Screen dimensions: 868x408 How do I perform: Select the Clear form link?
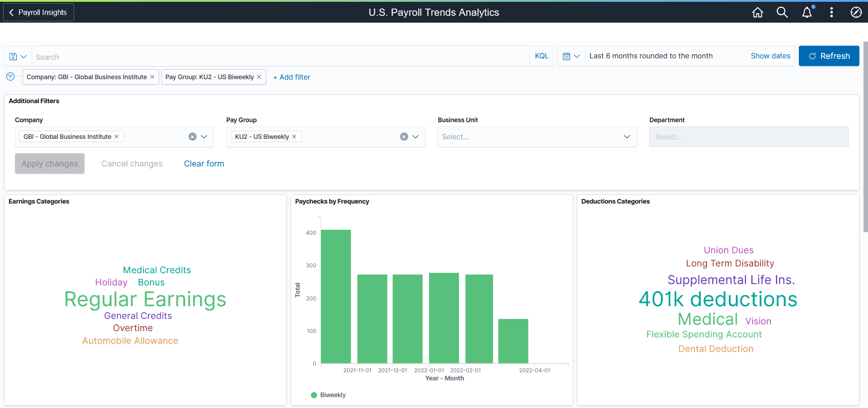coord(204,163)
